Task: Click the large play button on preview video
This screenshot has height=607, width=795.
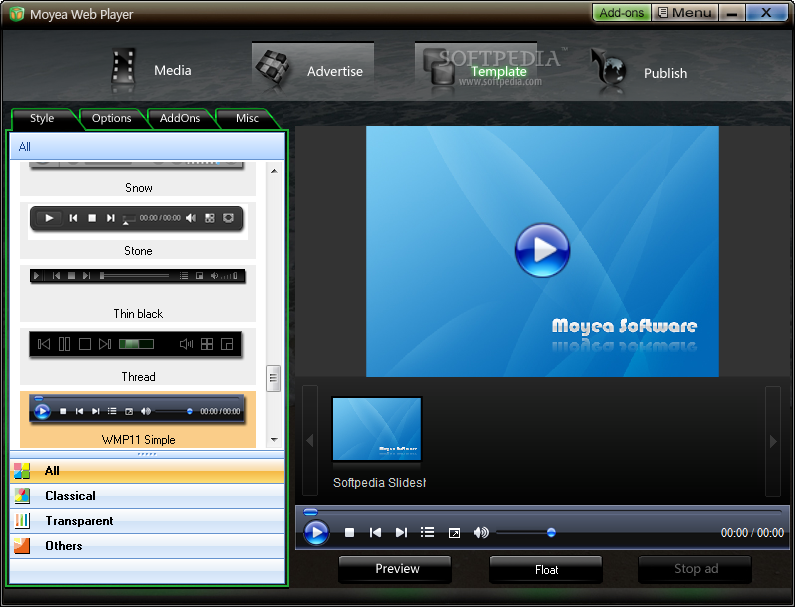Action: [542, 250]
